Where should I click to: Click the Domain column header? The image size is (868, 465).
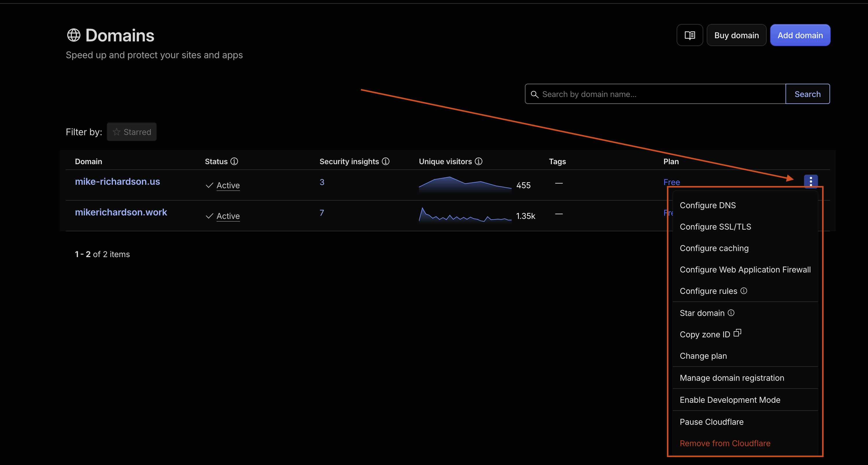click(x=88, y=161)
